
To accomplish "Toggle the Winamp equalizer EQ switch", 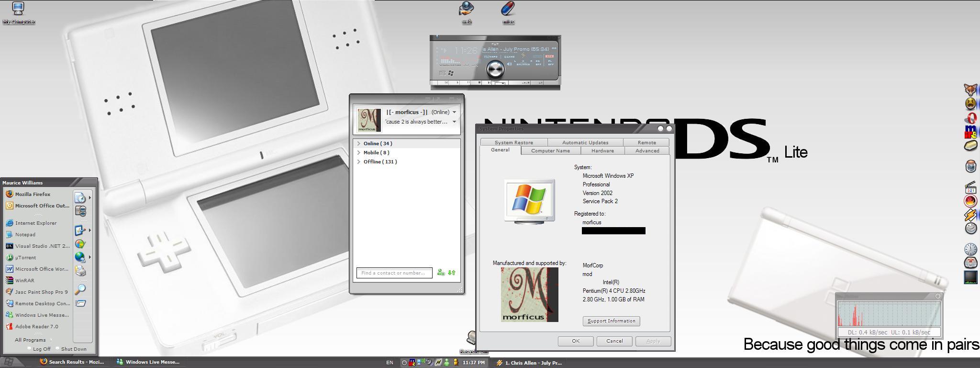I will [x=538, y=63].
